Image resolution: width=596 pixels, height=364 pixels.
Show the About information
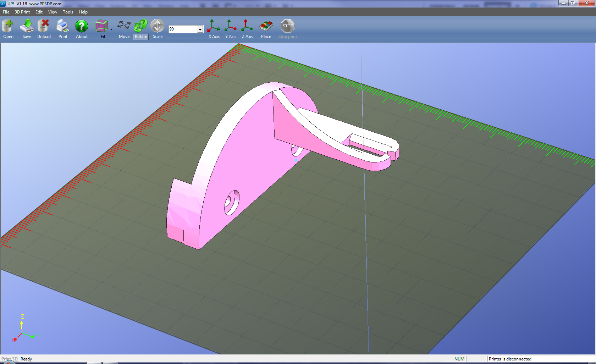point(82,26)
